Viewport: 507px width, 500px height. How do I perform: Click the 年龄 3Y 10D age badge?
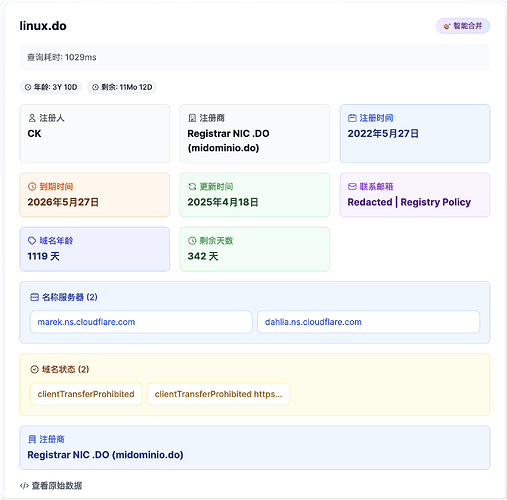(x=51, y=87)
